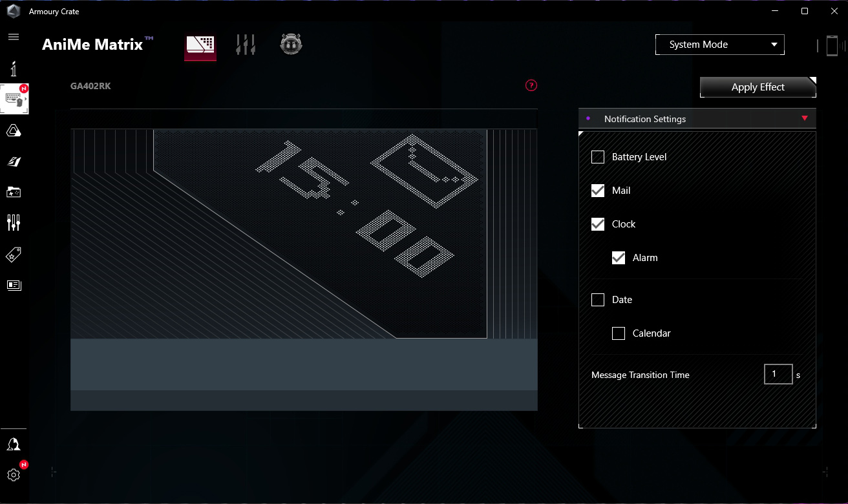The width and height of the screenshot is (848, 504).
Task: Open the equalizer sliders tab icon
Action: tap(246, 45)
